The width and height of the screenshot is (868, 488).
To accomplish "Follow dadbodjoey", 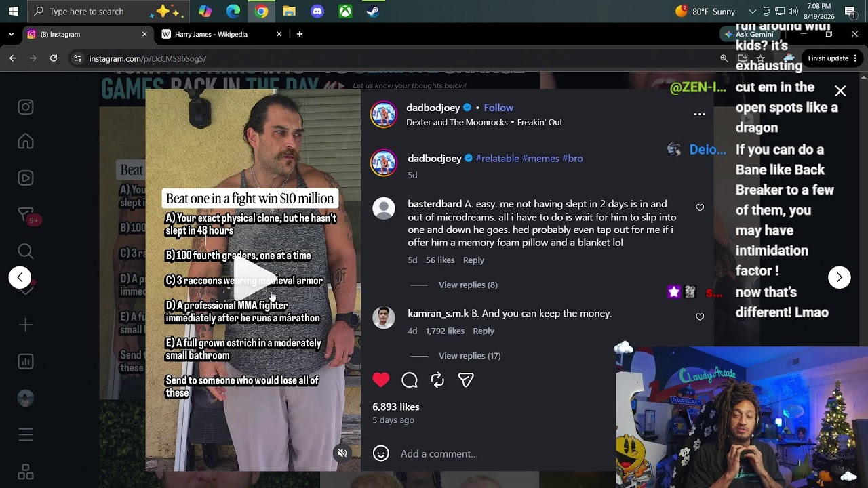I will click(498, 108).
